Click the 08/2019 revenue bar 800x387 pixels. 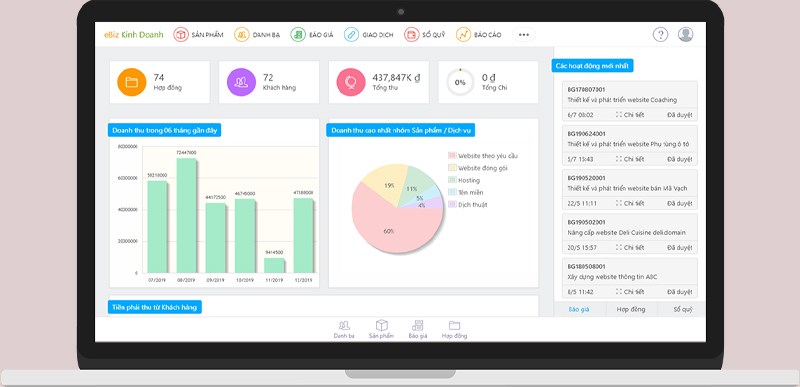pyautogui.click(x=186, y=216)
